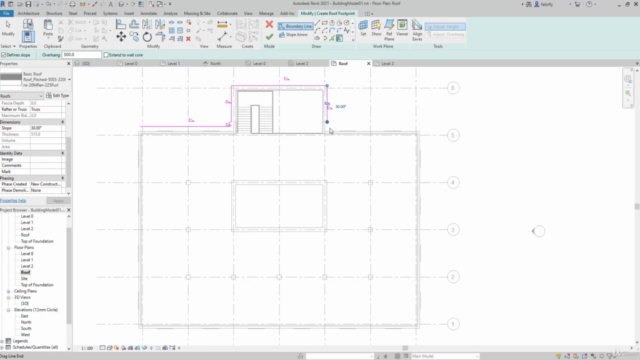Open the File menu
Image resolution: width=640 pixels, height=360 pixels.
tap(7, 13)
